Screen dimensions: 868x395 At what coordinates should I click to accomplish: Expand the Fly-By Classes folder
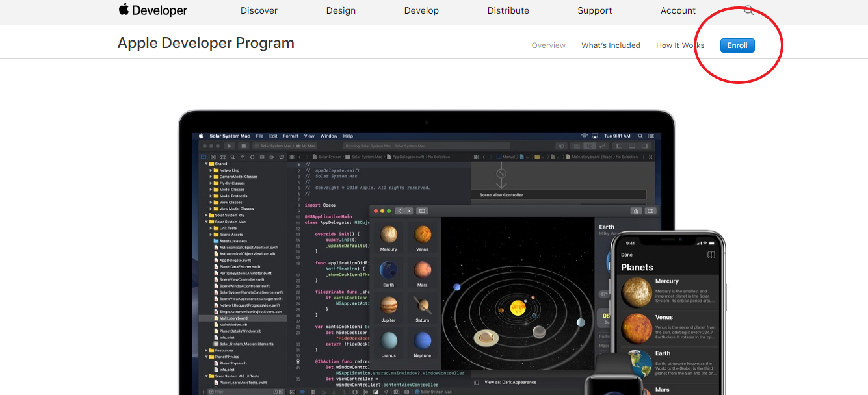point(211,183)
